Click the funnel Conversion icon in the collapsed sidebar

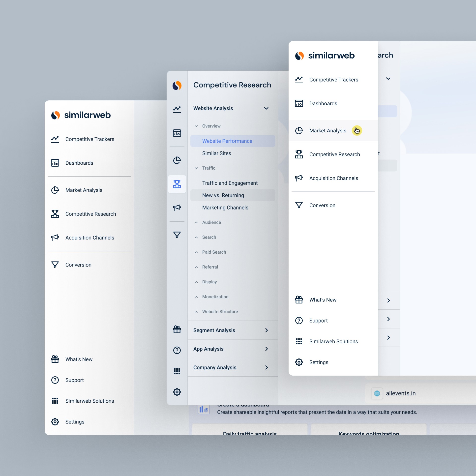(177, 235)
